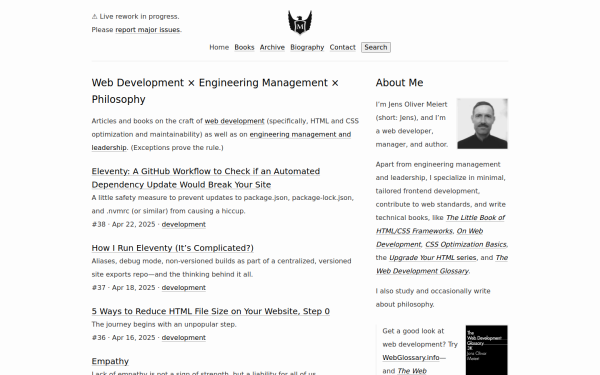
Task: Click the Web Development Glossary book cover
Action: (x=487, y=350)
